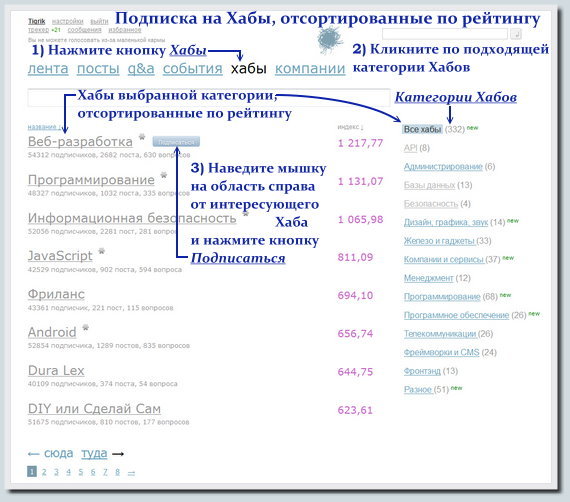Click the arrow after page 8
Viewport: 570px width, 502px height.
point(132,473)
